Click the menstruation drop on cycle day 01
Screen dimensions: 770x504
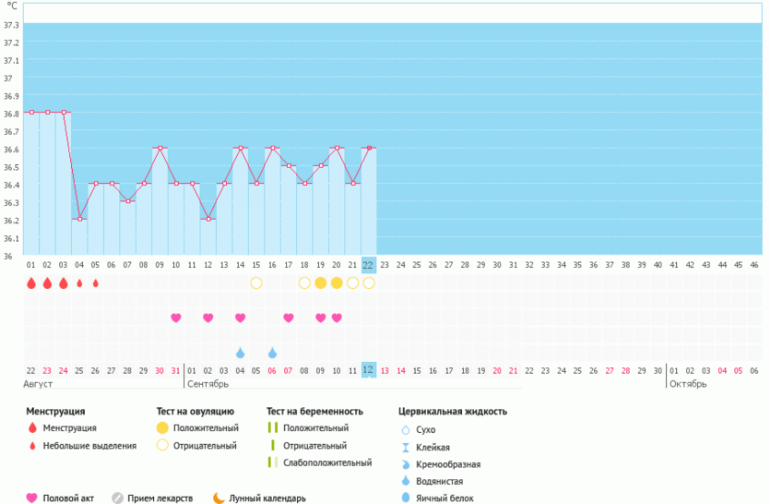[31, 283]
